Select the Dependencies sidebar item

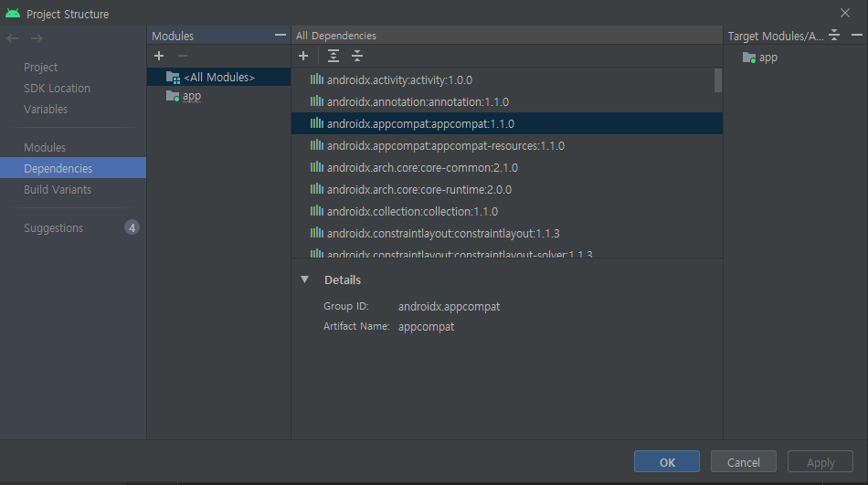click(x=73, y=168)
